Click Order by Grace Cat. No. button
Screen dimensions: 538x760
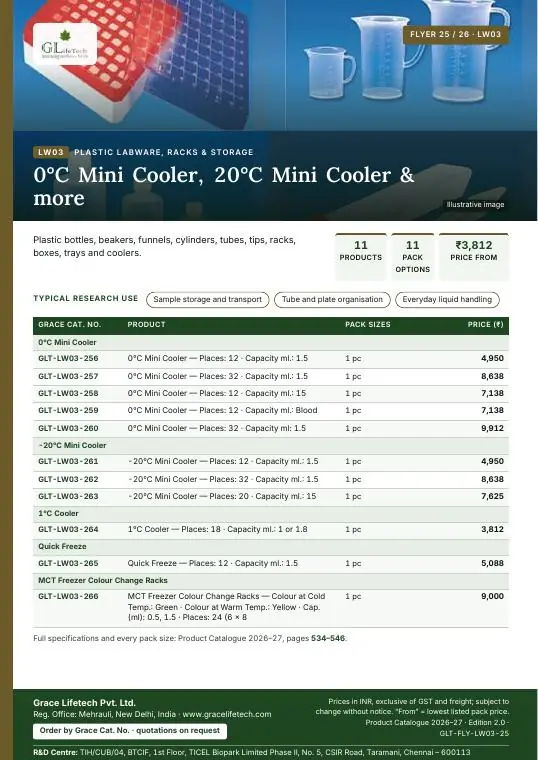pyautogui.click(x=129, y=731)
